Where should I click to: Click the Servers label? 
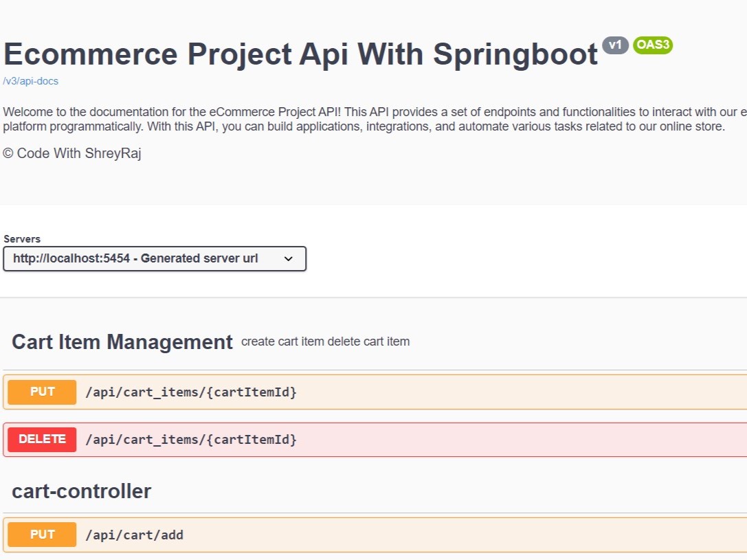click(22, 239)
